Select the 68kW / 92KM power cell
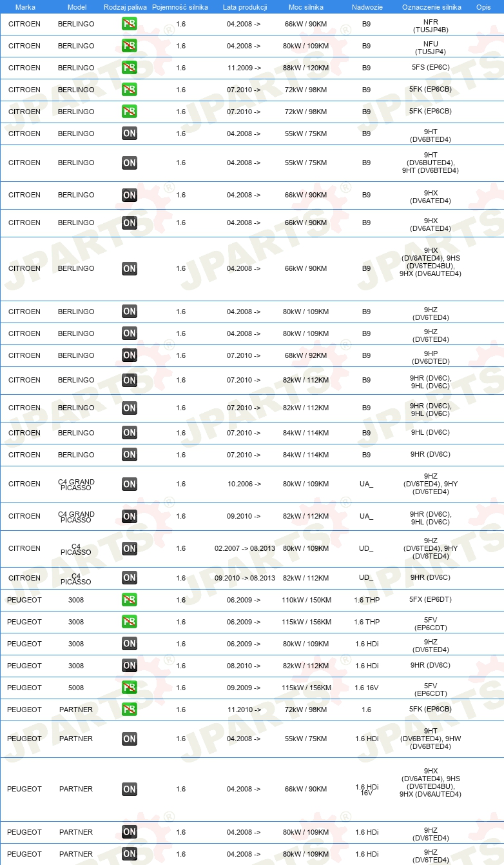This screenshot has width=504, height=865. (x=305, y=355)
